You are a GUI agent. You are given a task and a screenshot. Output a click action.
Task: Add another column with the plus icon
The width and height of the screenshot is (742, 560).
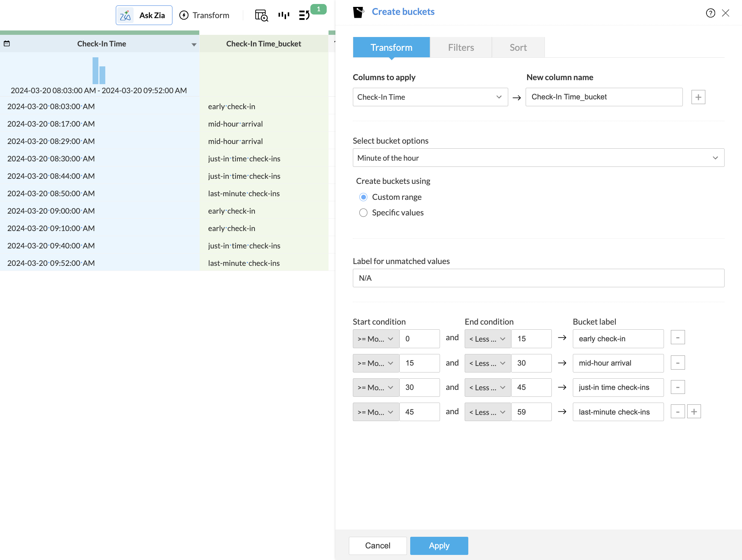pyautogui.click(x=698, y=97)
